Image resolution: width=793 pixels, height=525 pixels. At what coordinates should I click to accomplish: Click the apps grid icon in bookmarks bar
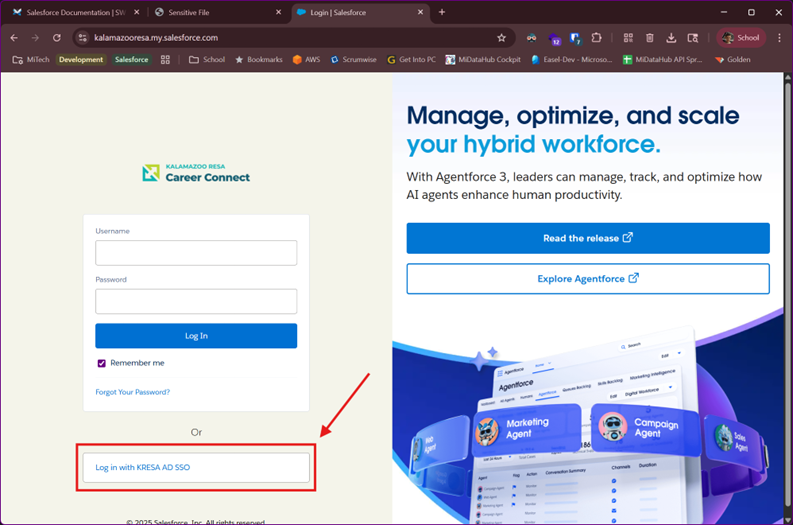pos(165,60)
